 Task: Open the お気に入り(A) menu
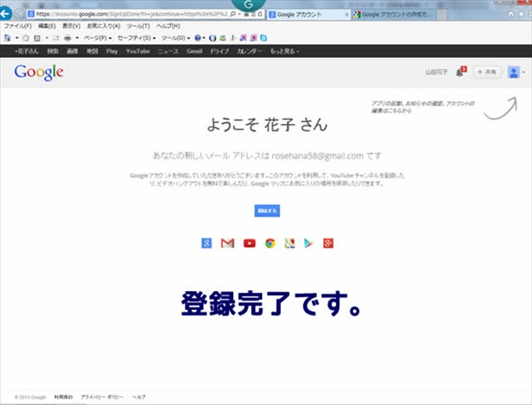[104, 26]
